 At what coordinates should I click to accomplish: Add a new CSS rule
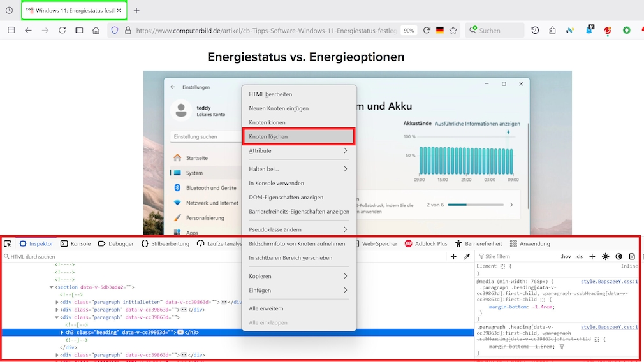point(592,256)
